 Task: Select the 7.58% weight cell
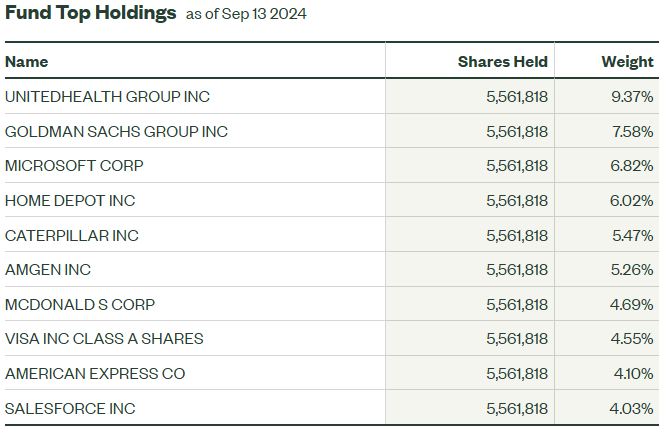[633, 132]
